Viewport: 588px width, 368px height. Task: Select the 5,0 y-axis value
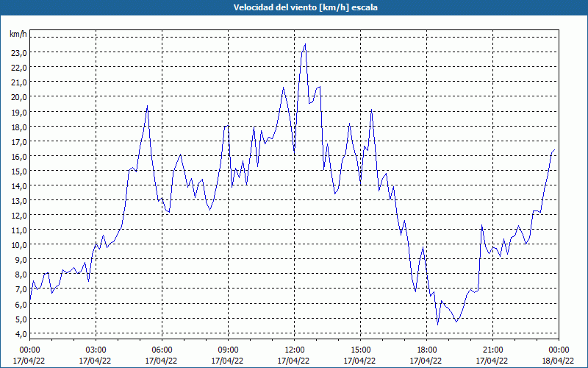[21, 319]
